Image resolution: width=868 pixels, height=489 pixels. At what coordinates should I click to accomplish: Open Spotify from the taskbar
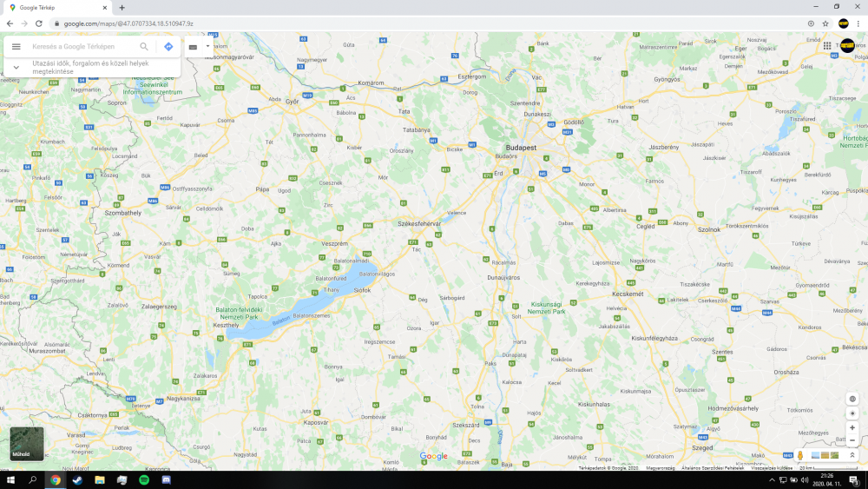pyautogui.click(x=144, y=479)
